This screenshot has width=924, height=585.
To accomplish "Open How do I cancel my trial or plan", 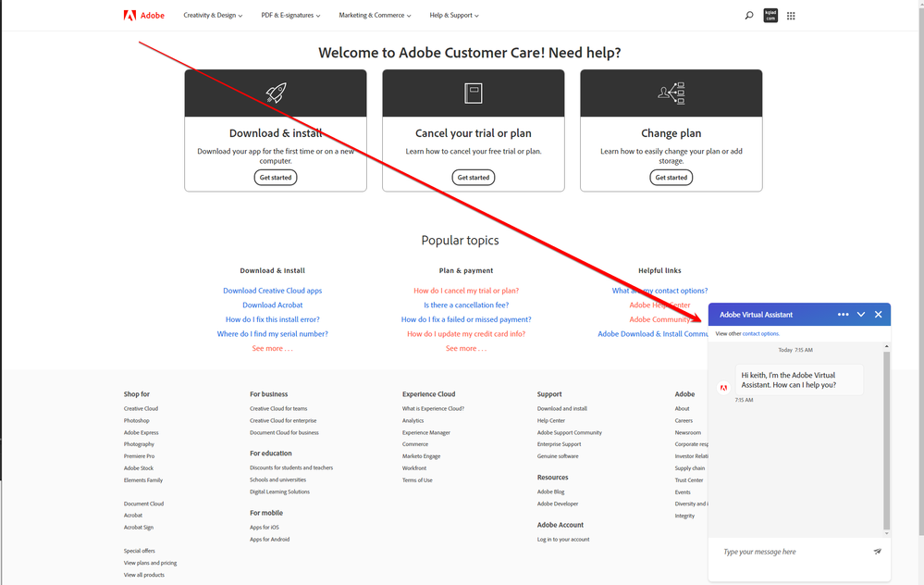I will point(466,291).
